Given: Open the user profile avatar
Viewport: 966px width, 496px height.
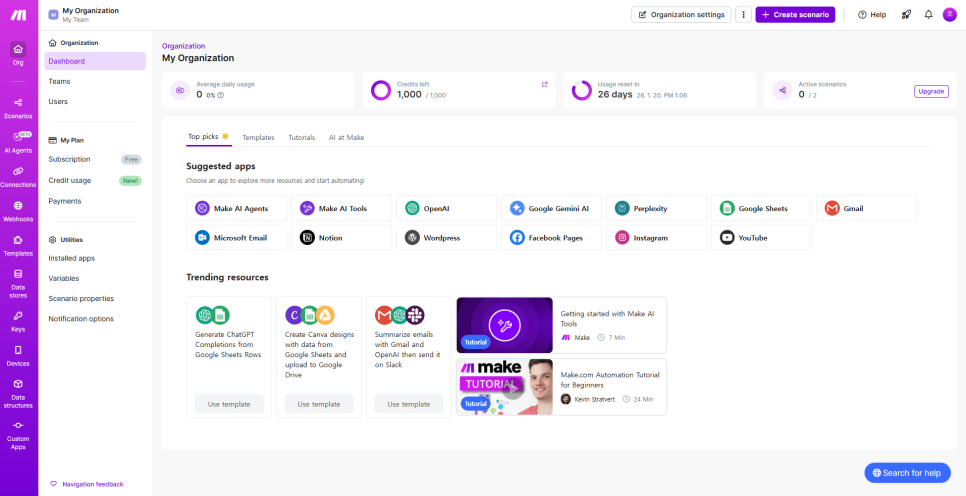Looking at the screenshot, I should pos(949,15).
